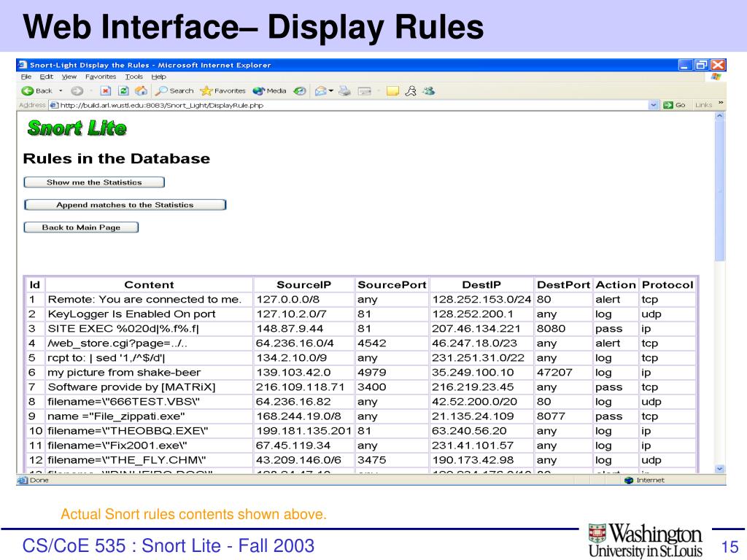Image resolution: width=747 pixels, height=560 pixels.
Task: Click the Action column header
Action: coord(616,285)
